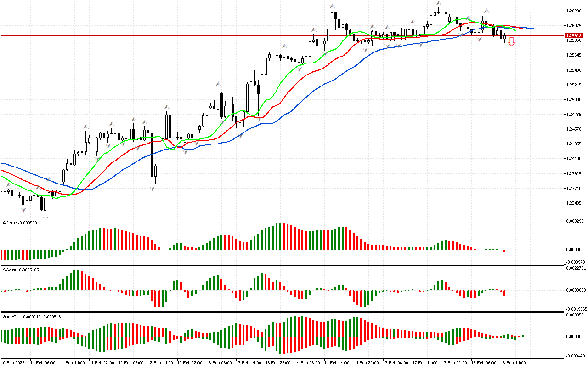Click price level 1.24785 on the scale
Screen dimensions: 588x368
pyautogui.click(x=574, y=114)
